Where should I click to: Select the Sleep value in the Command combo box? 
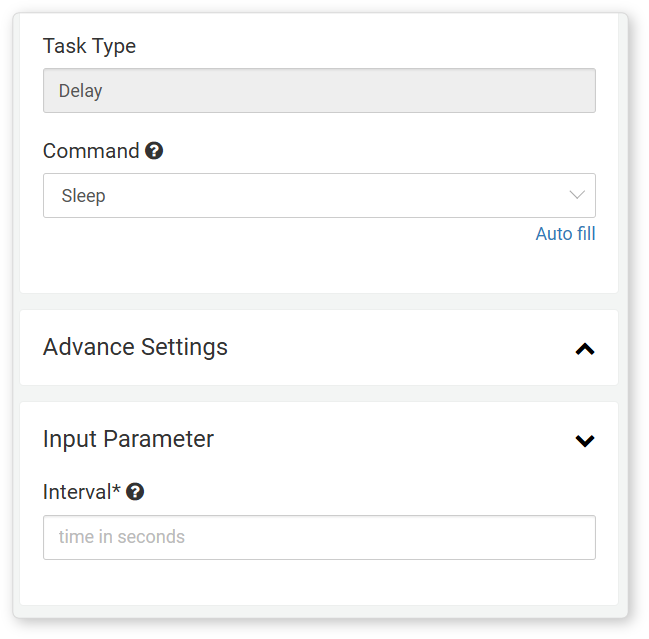[83, 196]
